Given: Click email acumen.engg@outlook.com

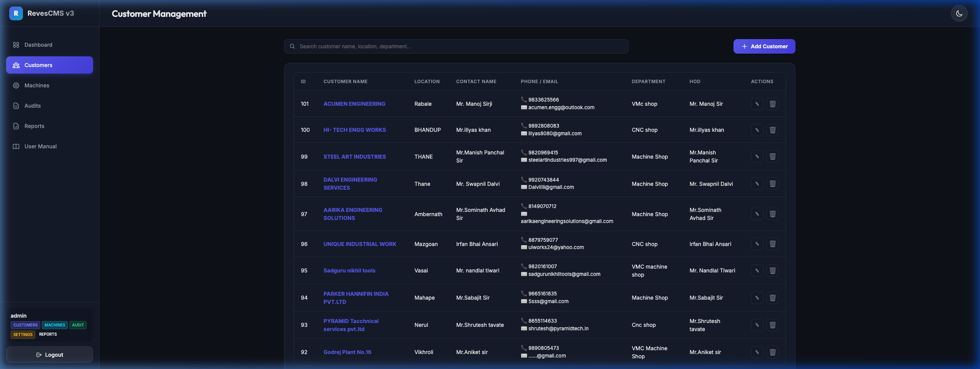Looking at the screenshot, I should pyautogui.click(x=561, y=108).
